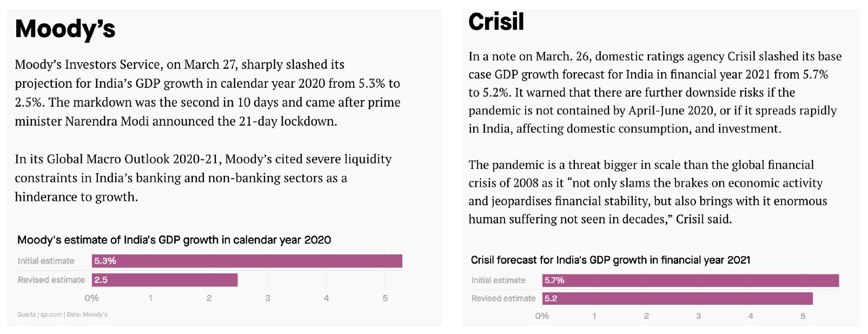The width and height of the screenshot is (868, 334).
Task: Click the "Data: Moody's" source credit
Action: (87, 315)
